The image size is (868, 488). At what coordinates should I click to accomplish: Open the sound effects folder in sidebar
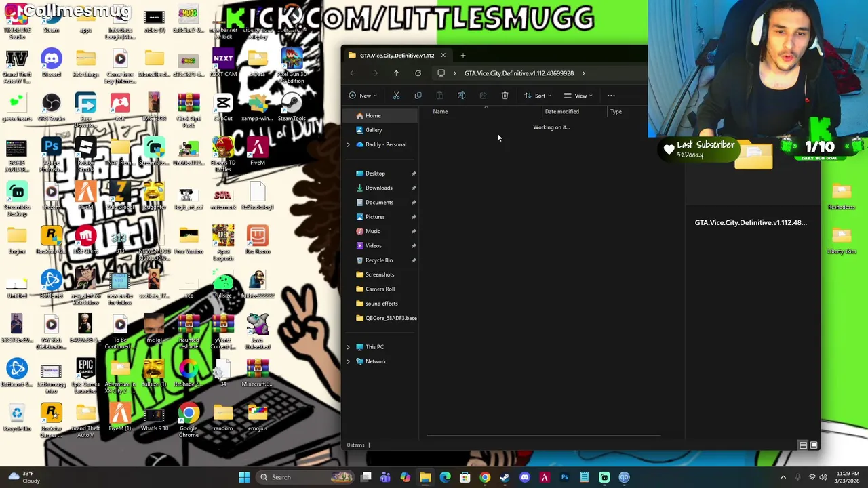[380, 304]
